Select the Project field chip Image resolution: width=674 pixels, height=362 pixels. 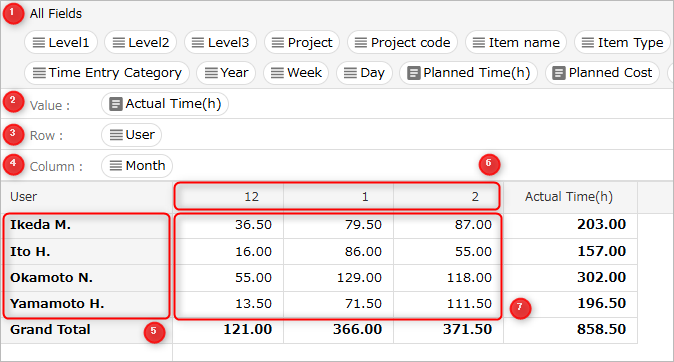pos(302,42)
